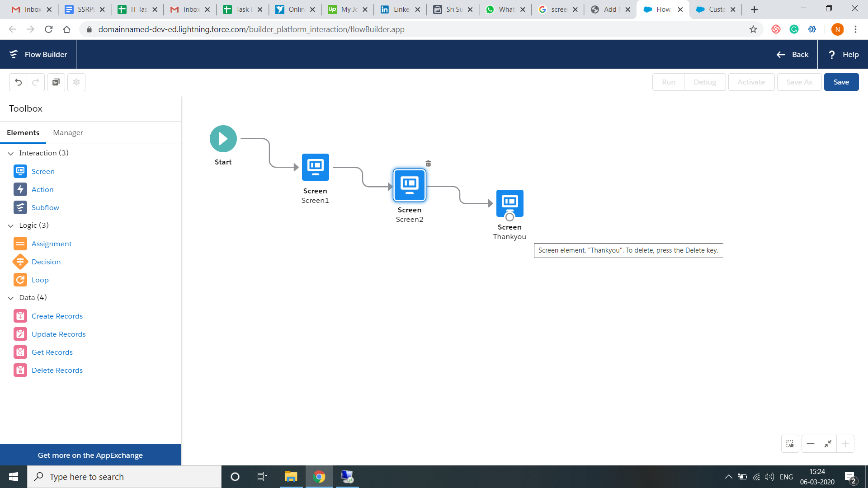868x488 pixels.
Task: Select the Loop logic element
Action: (x=40, y=280)
